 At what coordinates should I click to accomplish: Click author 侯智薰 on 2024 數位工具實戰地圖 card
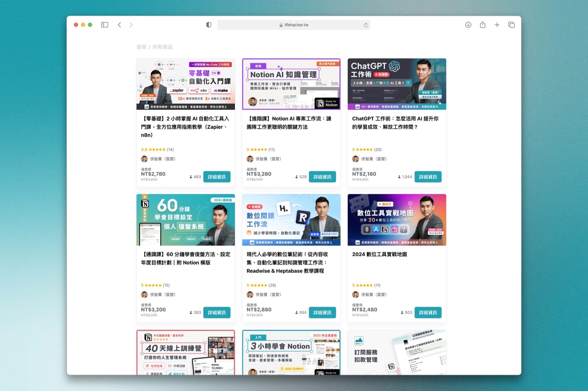point(374,295)
